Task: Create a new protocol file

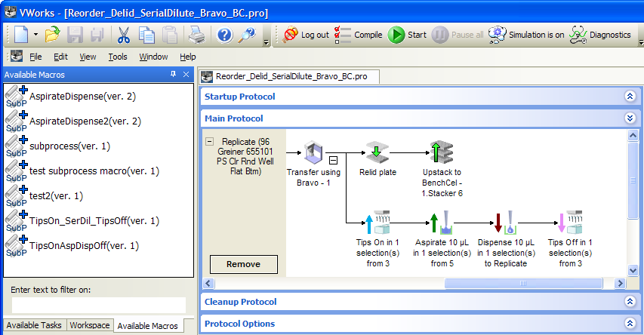Action: [x=21, y=35]
